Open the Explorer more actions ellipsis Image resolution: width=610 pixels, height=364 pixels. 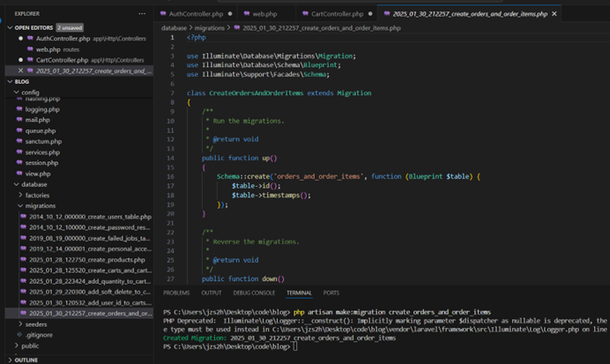coord(142,14)
